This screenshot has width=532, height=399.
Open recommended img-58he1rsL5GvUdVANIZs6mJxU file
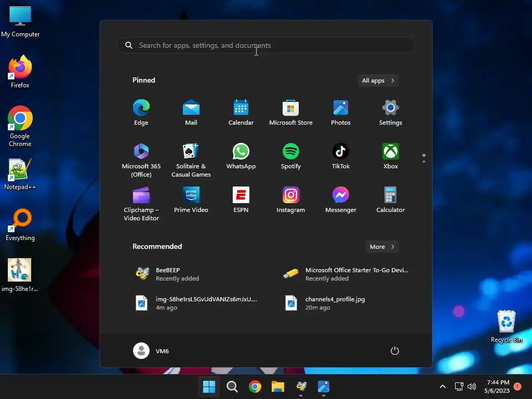[x=197, y=303]
